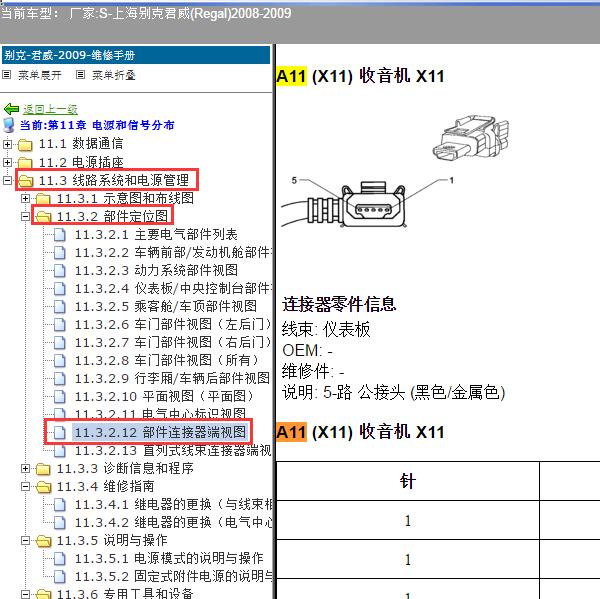The width and height of the screenshot is (600, 599).
Task: Open 11.3.2.9 行李厢/车辆后部件视图
Action: coord(173,379)
